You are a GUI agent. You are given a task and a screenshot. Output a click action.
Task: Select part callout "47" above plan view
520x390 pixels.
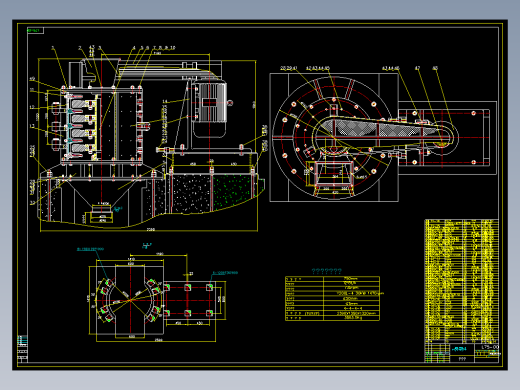[417, 68]
